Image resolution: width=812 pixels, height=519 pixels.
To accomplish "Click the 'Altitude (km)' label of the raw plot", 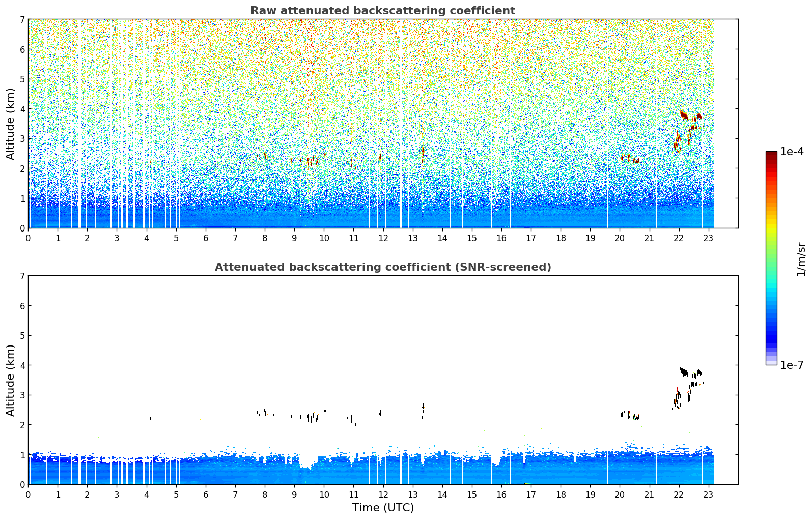I will tap(11, 124).
